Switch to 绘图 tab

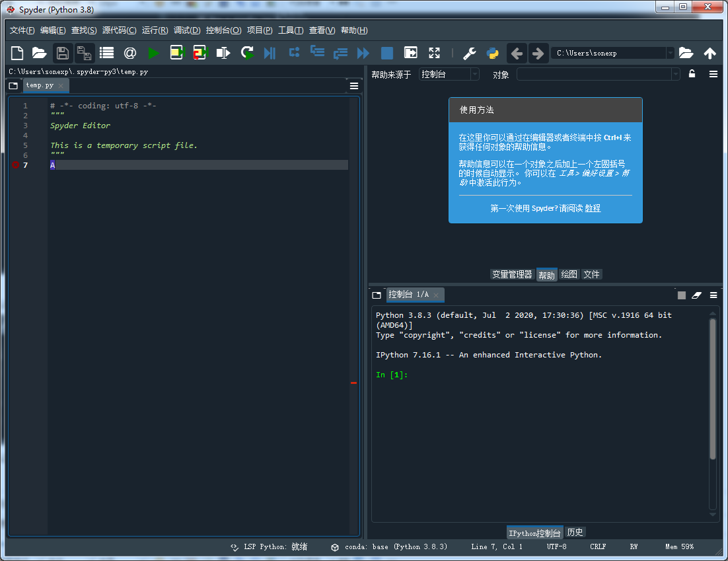click(569, 274)
